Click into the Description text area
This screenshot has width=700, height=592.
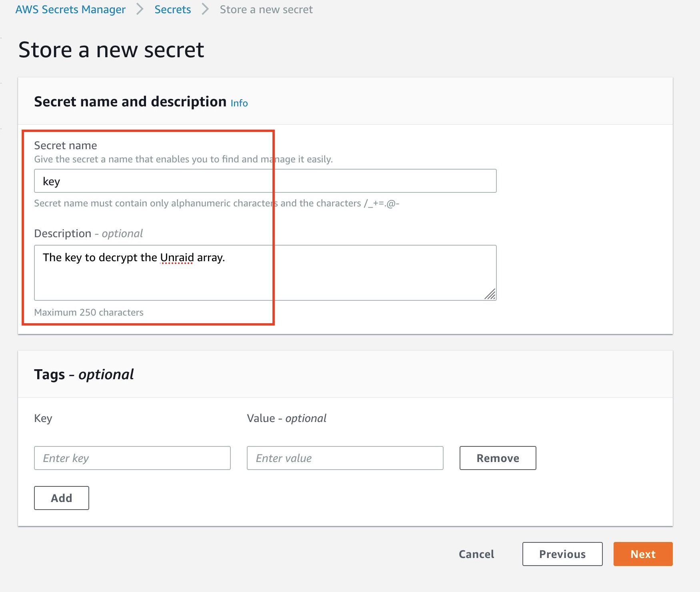point(265,276)
